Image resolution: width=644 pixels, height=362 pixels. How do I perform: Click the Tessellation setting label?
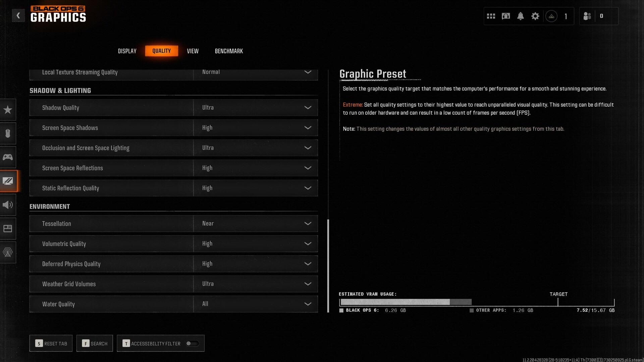pos(57,224)
